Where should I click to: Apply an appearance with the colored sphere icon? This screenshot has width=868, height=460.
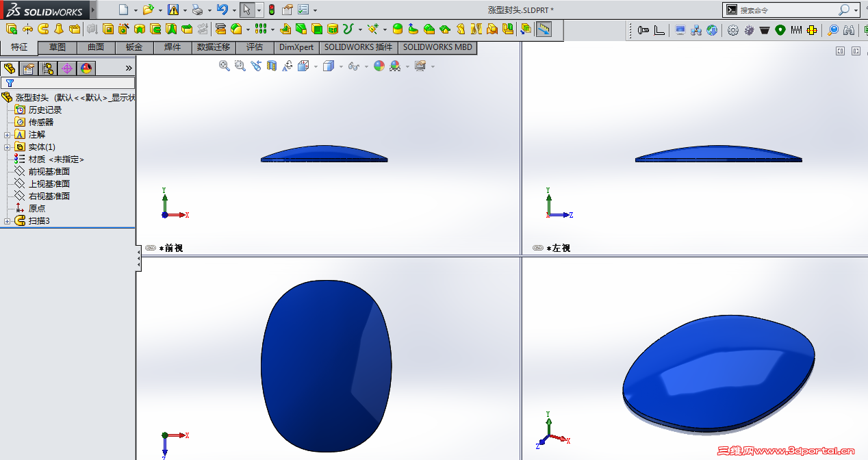point(379,66)
